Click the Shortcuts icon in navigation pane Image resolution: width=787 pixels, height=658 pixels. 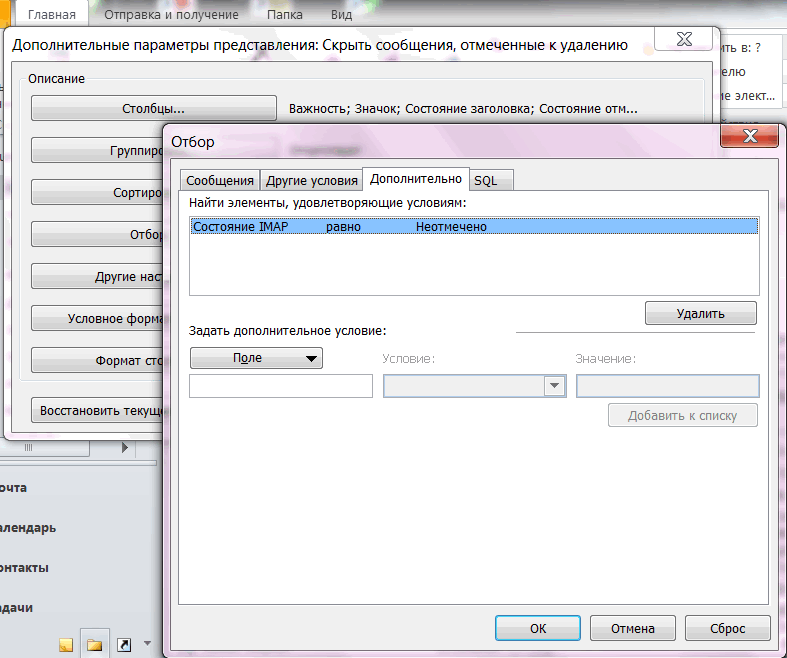point(123,644)
